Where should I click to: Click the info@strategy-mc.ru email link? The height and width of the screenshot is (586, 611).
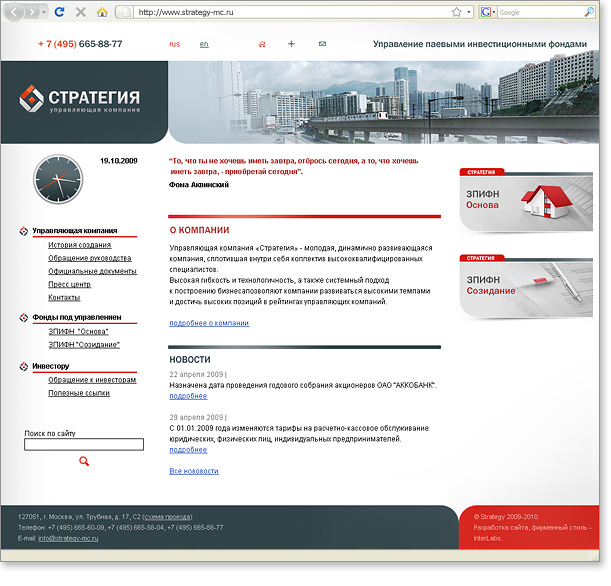point(68,538)
